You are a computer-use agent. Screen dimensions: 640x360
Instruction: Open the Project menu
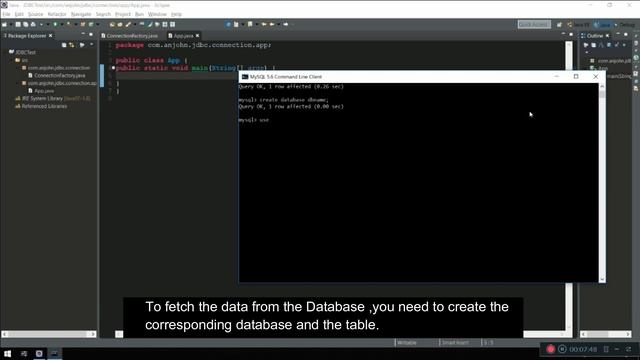pos(122,14)
